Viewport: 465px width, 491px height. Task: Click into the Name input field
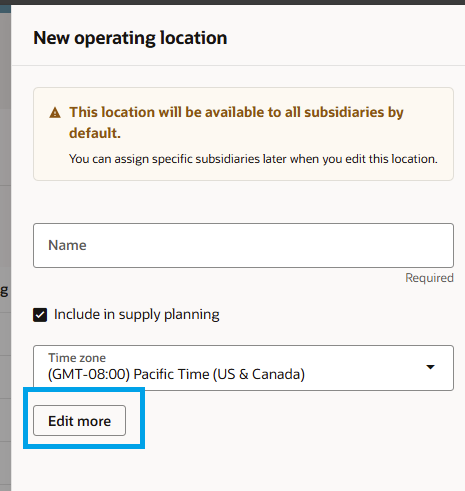point(243,245)
